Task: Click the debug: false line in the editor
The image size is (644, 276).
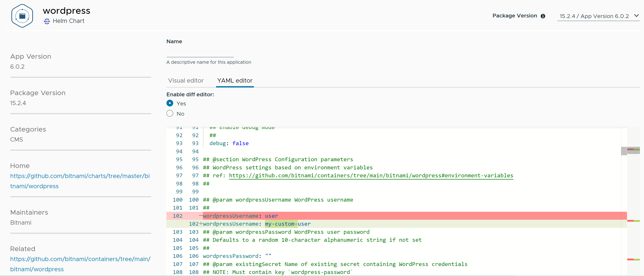Action: click(229, 143)
